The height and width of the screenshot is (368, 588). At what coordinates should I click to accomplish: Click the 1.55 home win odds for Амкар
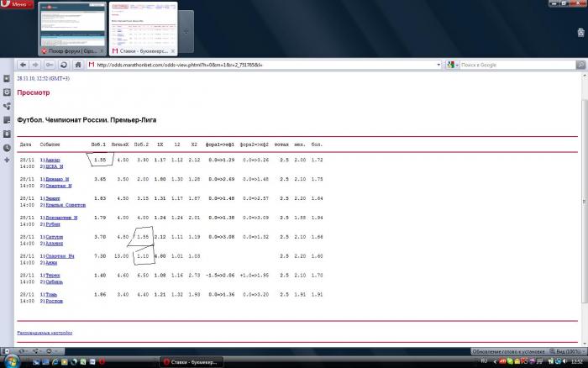coord(100,160)
